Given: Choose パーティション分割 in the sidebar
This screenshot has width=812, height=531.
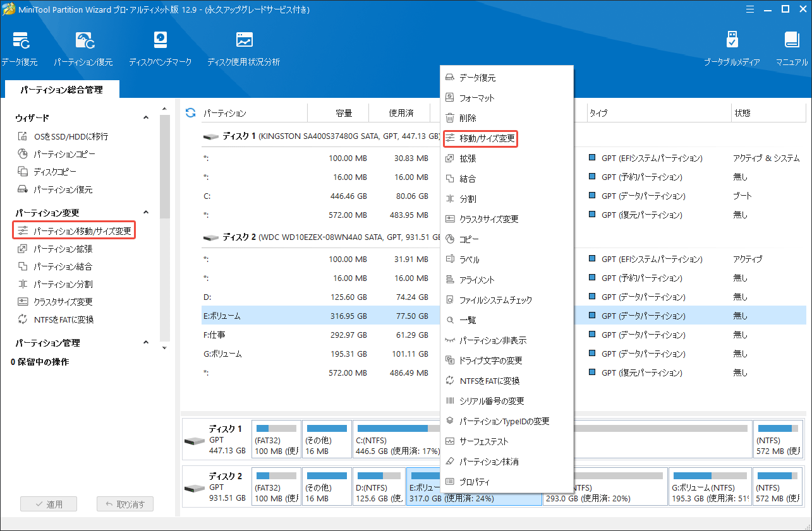Looking at the screenshot, I should click(x=55, y=284).
